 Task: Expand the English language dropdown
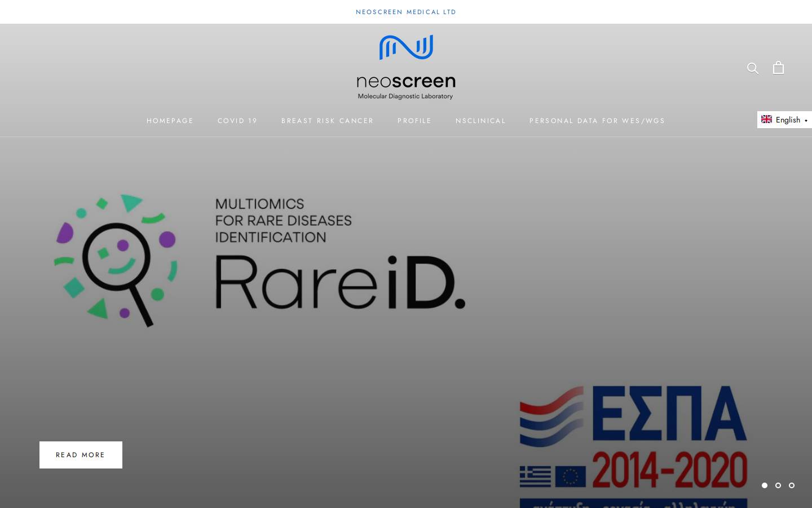784,120
